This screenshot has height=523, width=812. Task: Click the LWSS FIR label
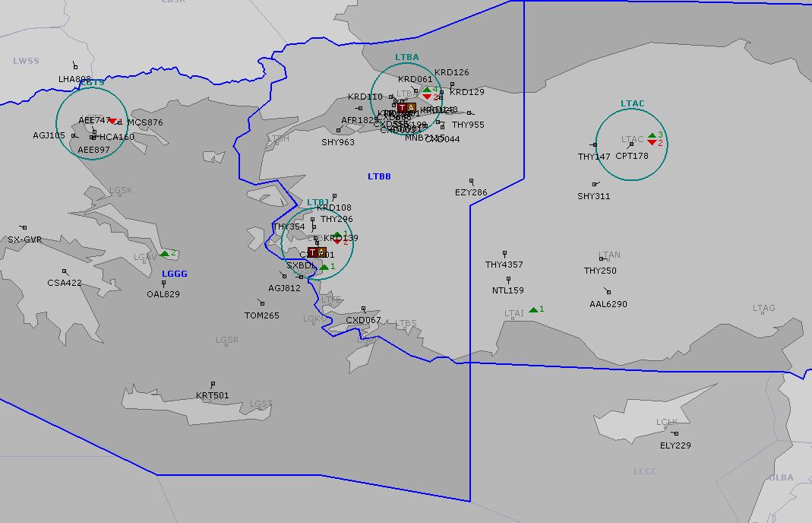[26, 61]
